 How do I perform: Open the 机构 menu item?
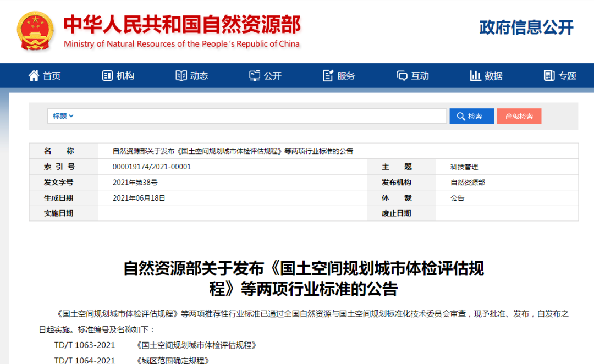coord(118,76)
